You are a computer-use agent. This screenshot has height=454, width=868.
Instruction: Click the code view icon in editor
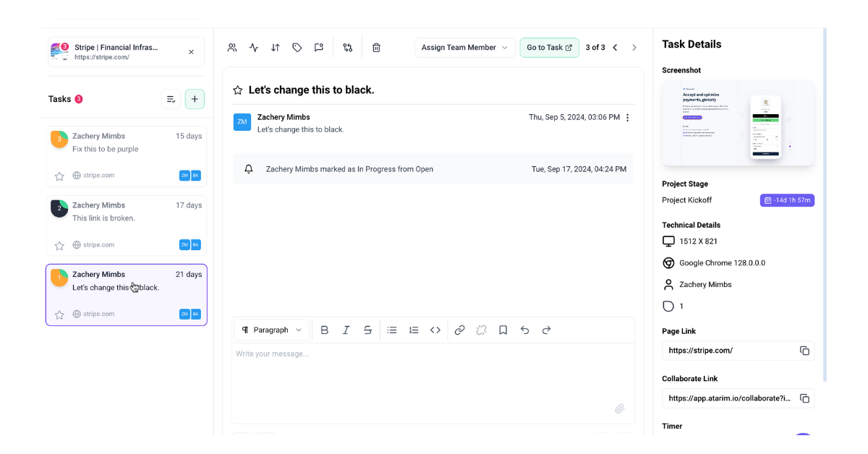click(435, 330)
